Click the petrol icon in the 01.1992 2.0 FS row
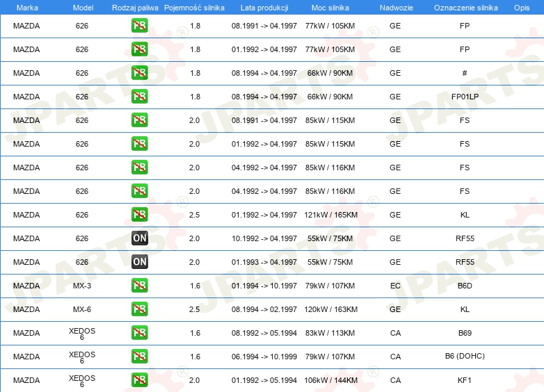Screen dimensions: 544x392 pyautogui.click(x=139, y=143)
